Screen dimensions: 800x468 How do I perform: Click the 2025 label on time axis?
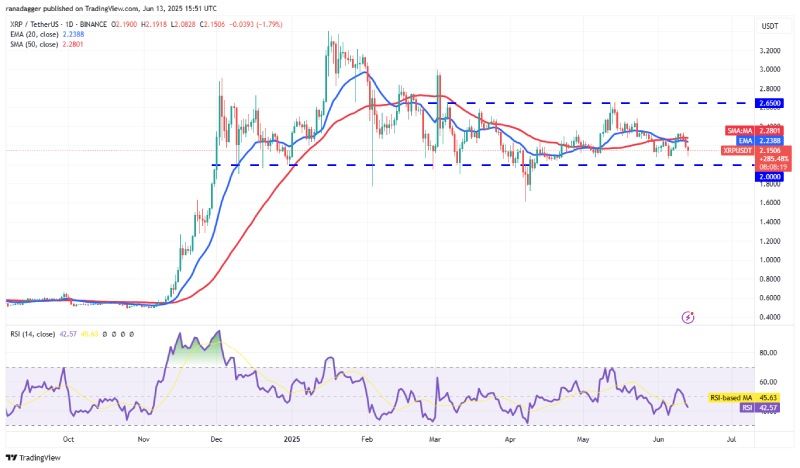[292, 439]
